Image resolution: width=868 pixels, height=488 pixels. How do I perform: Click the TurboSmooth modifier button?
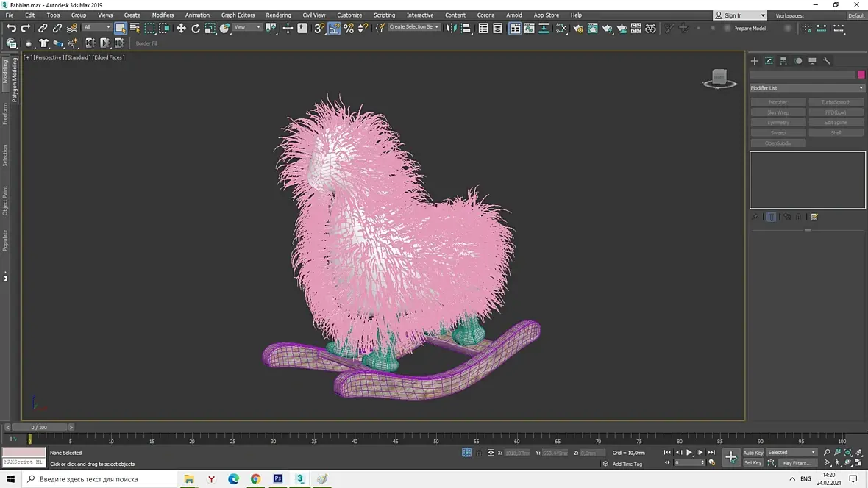(836, 102)
